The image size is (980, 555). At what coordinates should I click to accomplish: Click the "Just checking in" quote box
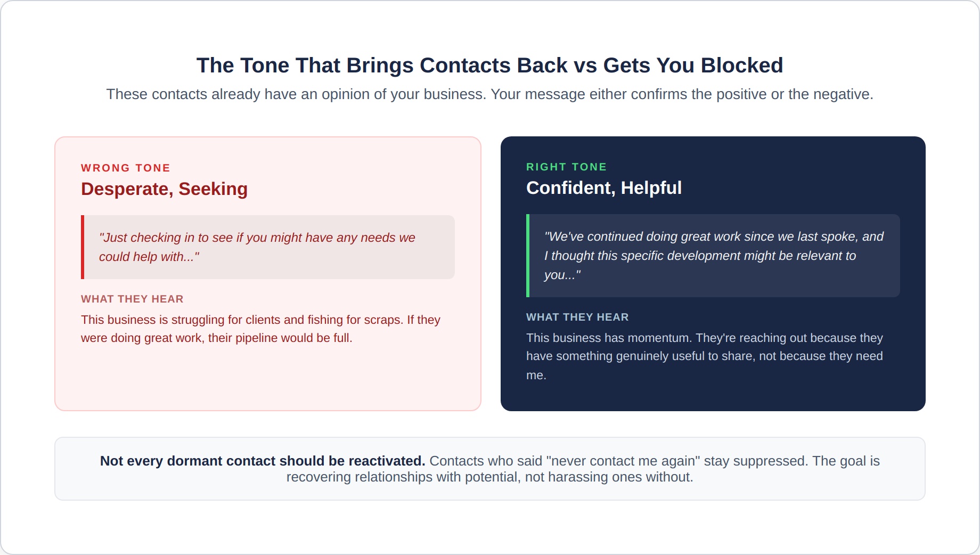tap(268, 247)
